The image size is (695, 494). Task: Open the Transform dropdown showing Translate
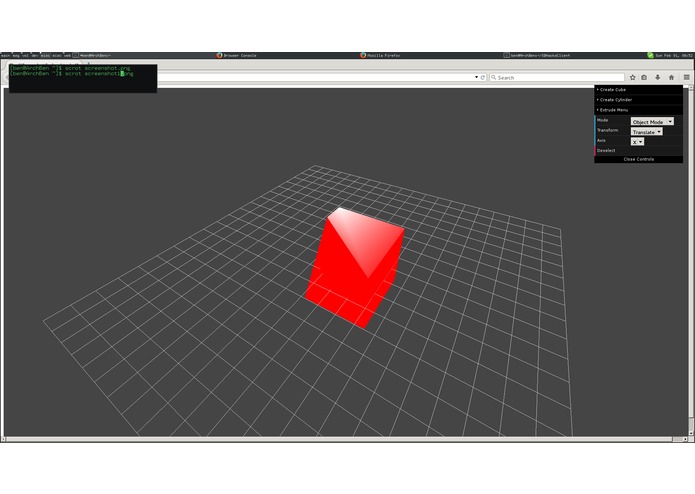coord(647,132)
